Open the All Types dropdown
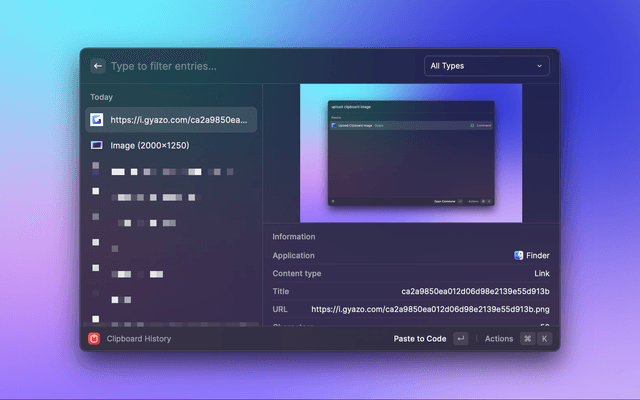This screenshot has height=400, width=640. 486,66
